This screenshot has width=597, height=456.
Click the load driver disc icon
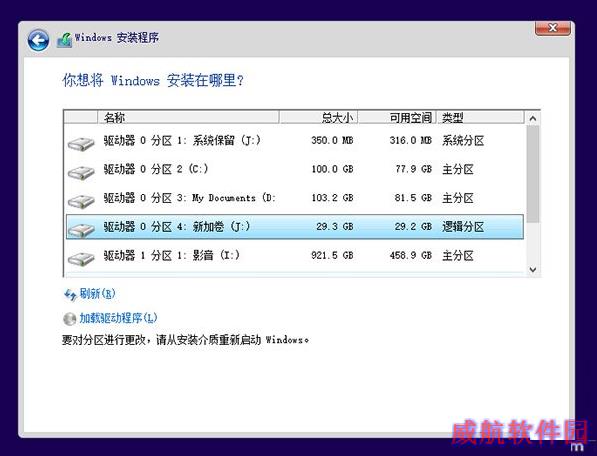[69, 319]
